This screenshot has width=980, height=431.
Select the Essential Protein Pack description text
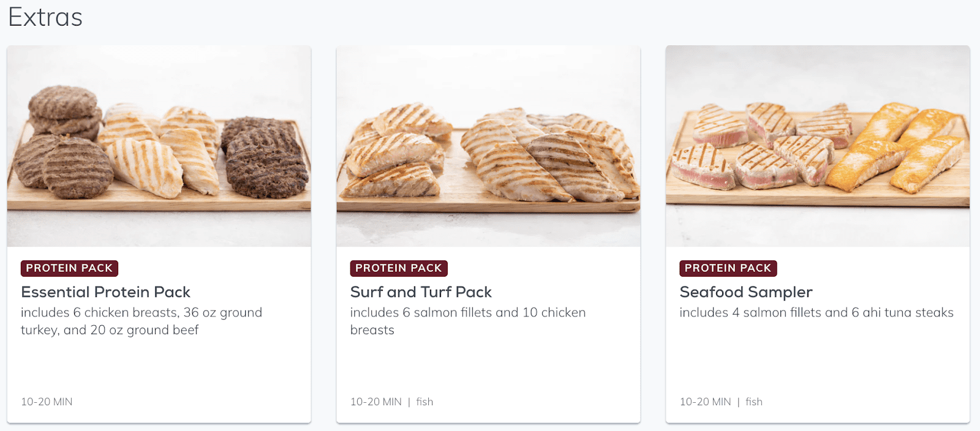[141, 321]
